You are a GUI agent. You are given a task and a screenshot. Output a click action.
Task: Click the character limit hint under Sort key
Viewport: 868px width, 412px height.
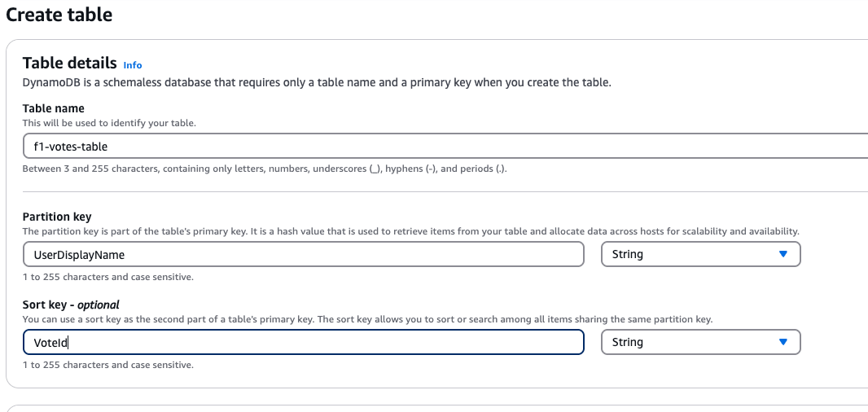[x=107, y=365]
